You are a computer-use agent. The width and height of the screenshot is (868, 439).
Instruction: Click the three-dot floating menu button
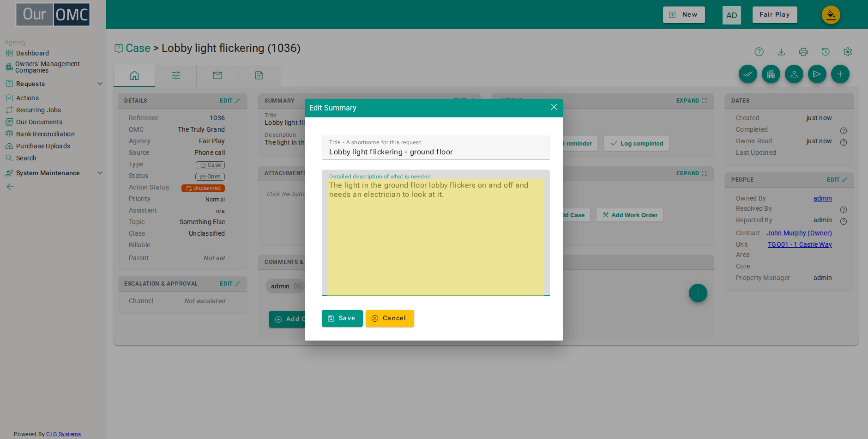click(x=698, y=293)
